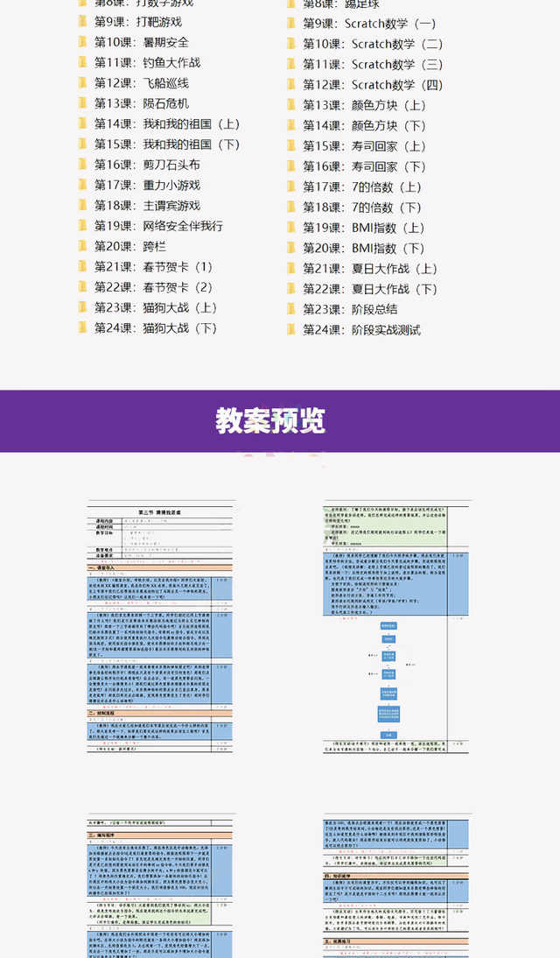Click folder icon beside 第20课：跨栏
560x958 pixels.
point(82,246)
